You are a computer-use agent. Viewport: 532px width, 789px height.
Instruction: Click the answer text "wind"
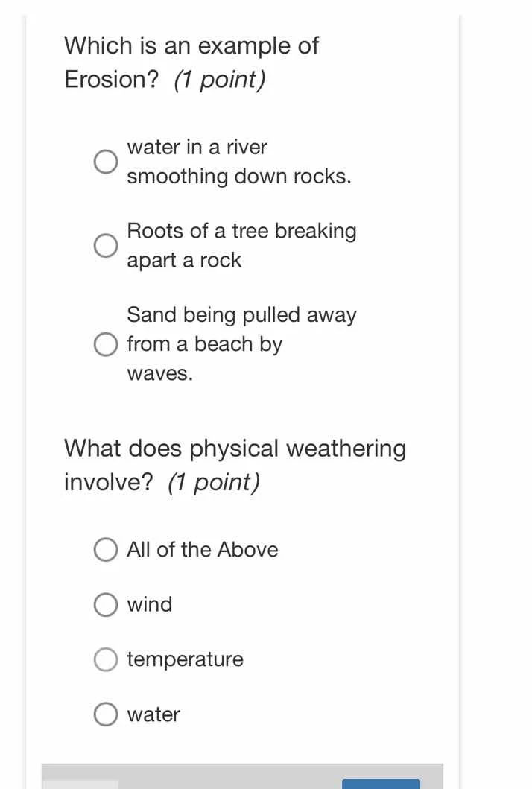(x=150, y=604)
